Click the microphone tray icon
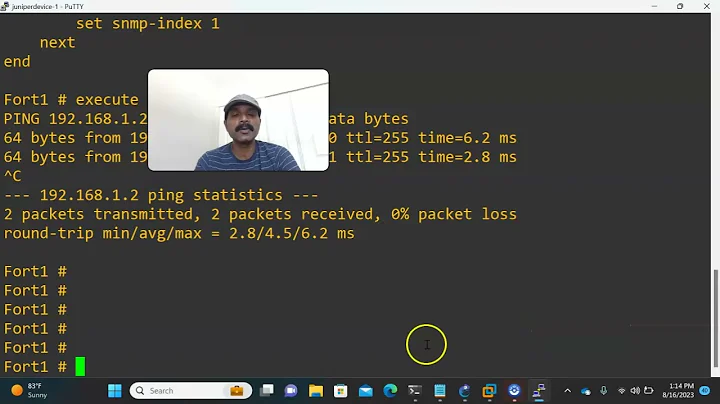This screenshot has width=720, height=404. [x=603, y=391]
